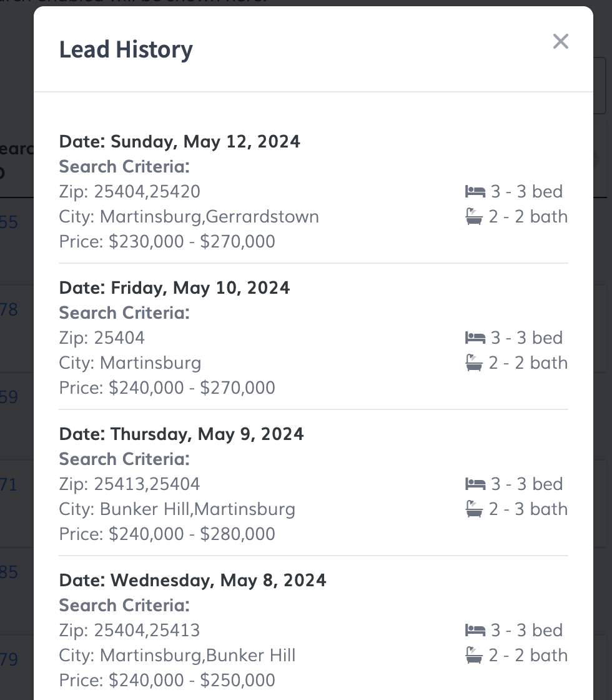Click the bathtub icon in May 10 entry

pos(475,363)
